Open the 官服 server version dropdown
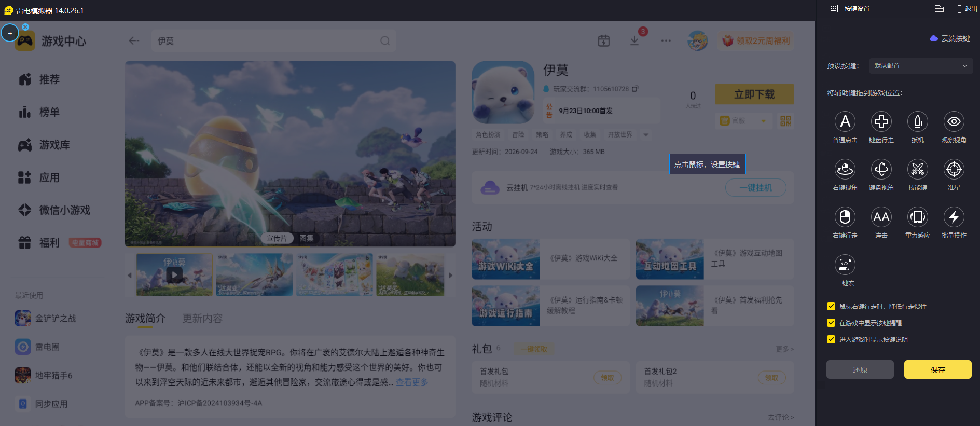The height and width of the screenshot is (426, 980). coord(743,121)
